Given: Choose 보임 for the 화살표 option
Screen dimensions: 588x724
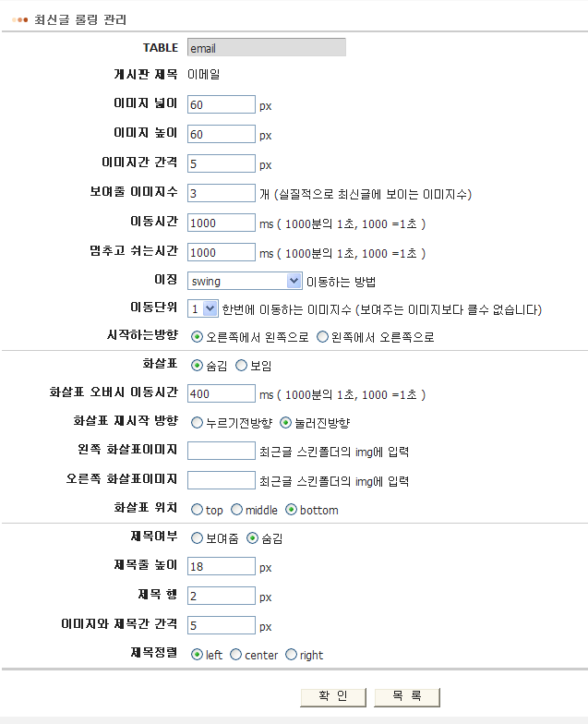Looking at the screenshot, I should click(x=242, y=366).
